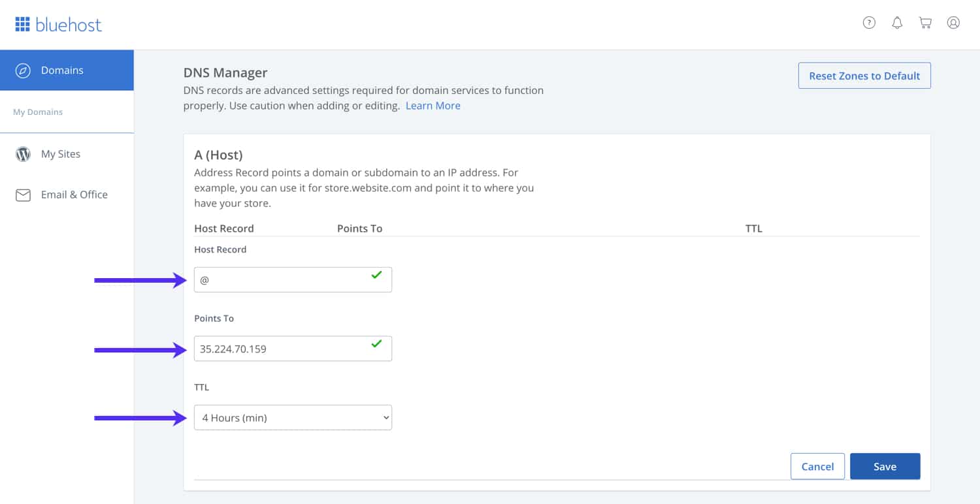Open the help question mark icon

pos(869,22)
